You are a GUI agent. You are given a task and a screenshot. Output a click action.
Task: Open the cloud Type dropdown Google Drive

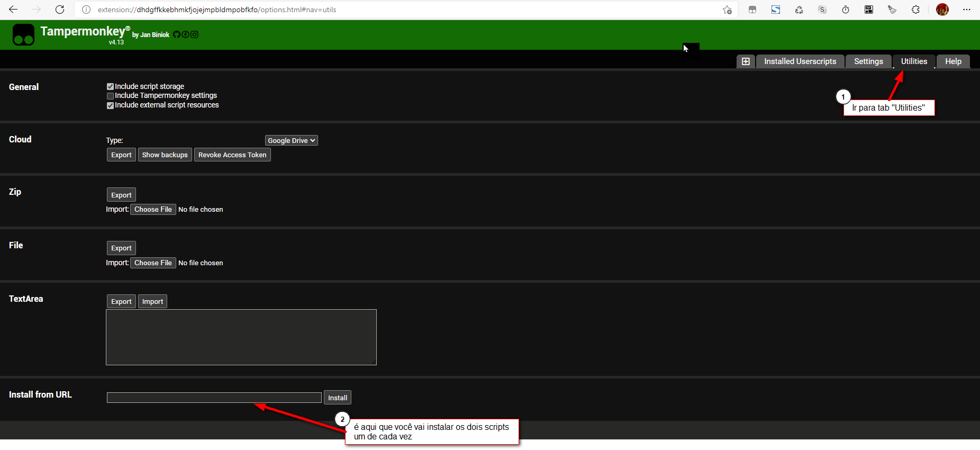pos(292,140)
